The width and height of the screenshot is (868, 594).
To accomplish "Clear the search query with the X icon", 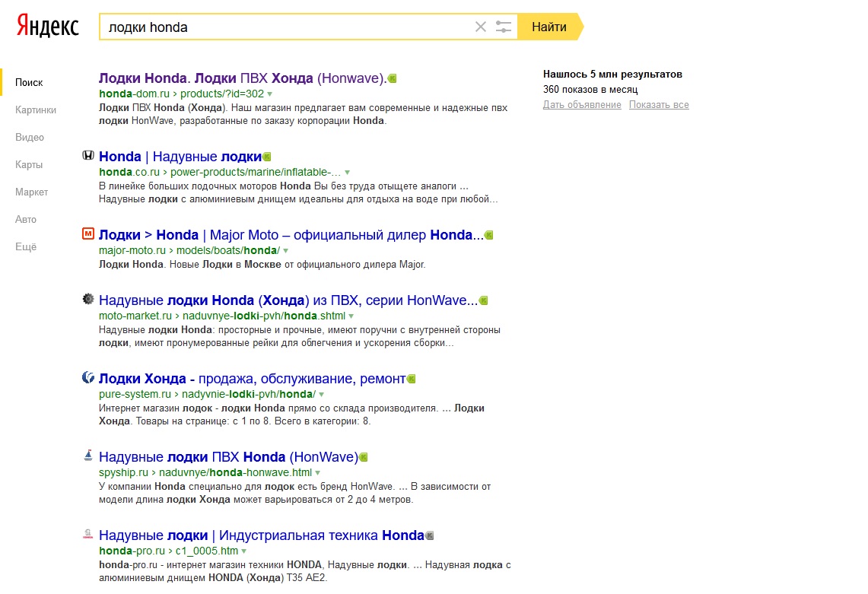I will click(x=481, y=27).
